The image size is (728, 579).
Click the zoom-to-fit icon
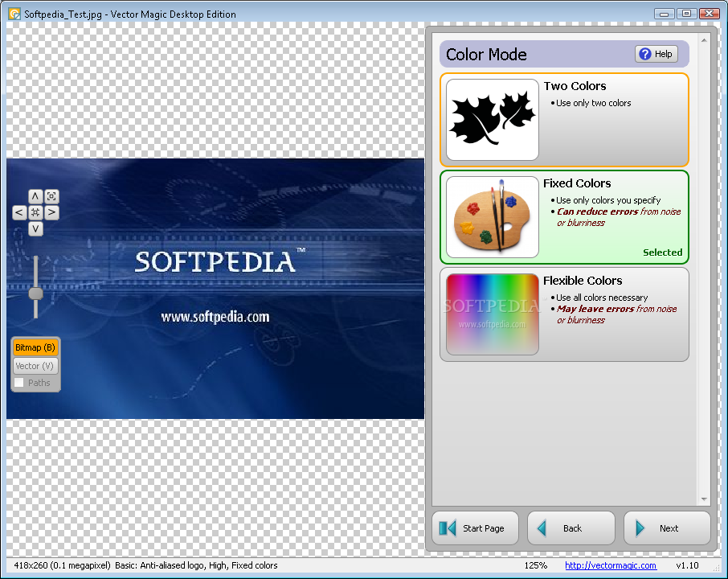click(x=51, y=196)
